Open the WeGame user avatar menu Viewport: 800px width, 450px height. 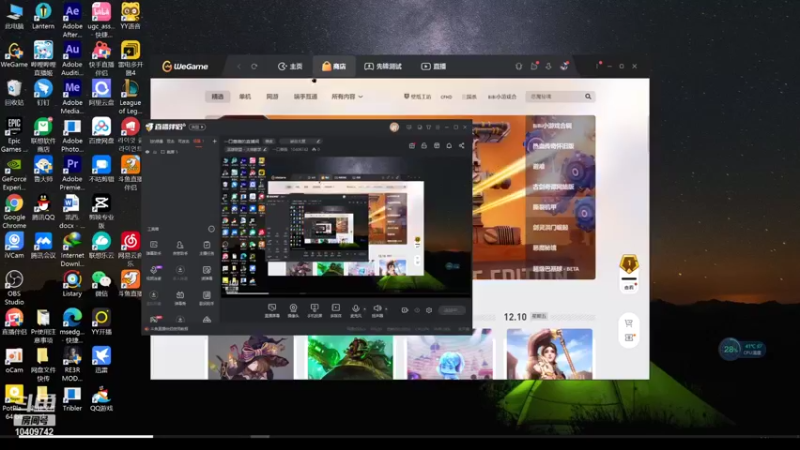564,66
